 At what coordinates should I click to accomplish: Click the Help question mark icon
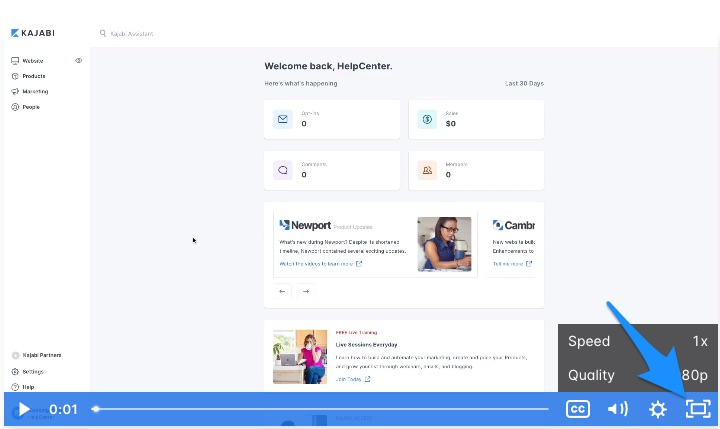tap(15, 387)
